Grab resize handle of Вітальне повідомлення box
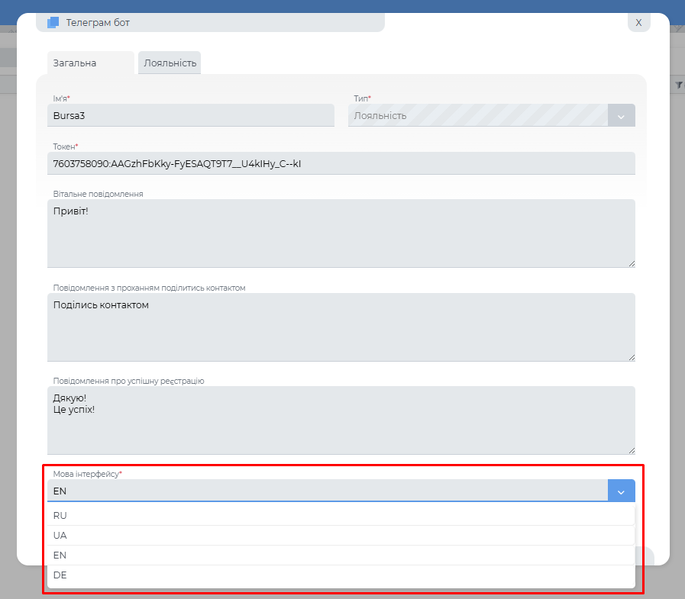Viewport: 685px width, 599px height. tap(630, 263)
